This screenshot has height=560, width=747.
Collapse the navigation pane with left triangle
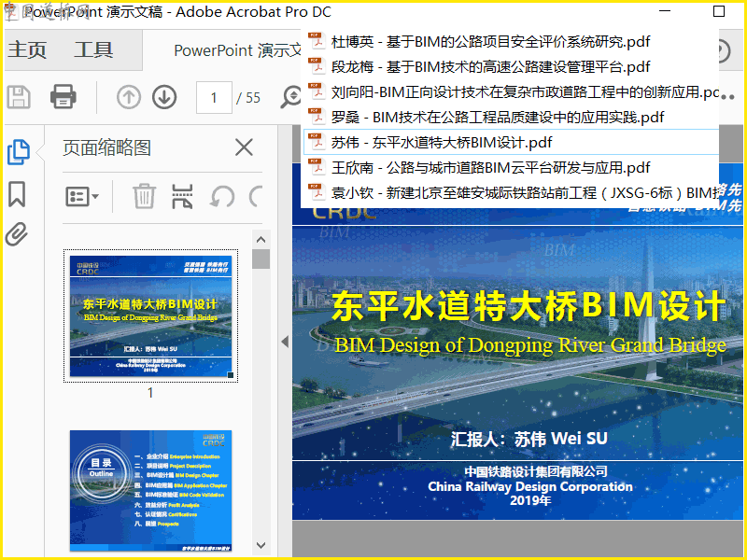285,342
